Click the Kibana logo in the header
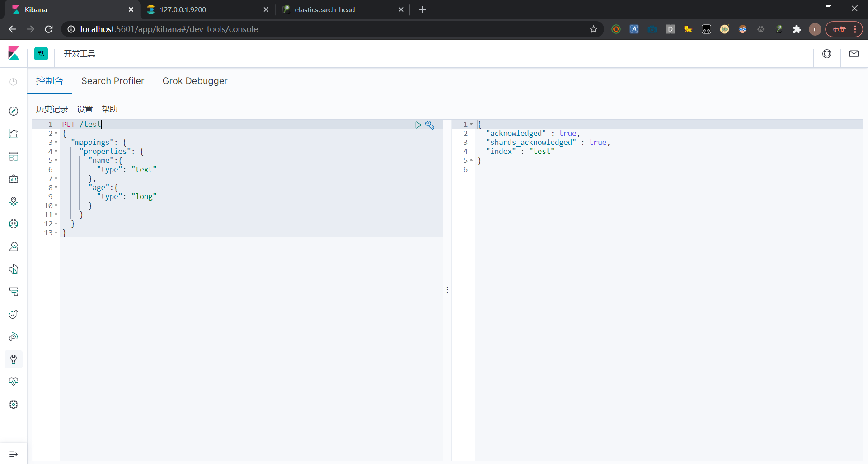 [14, 54]
